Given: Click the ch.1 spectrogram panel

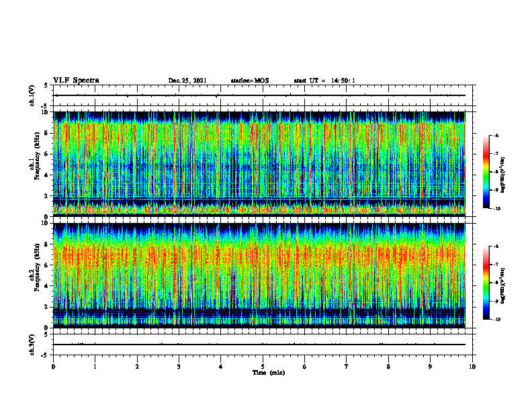Looking at the screenshot, I should (259, 164).
